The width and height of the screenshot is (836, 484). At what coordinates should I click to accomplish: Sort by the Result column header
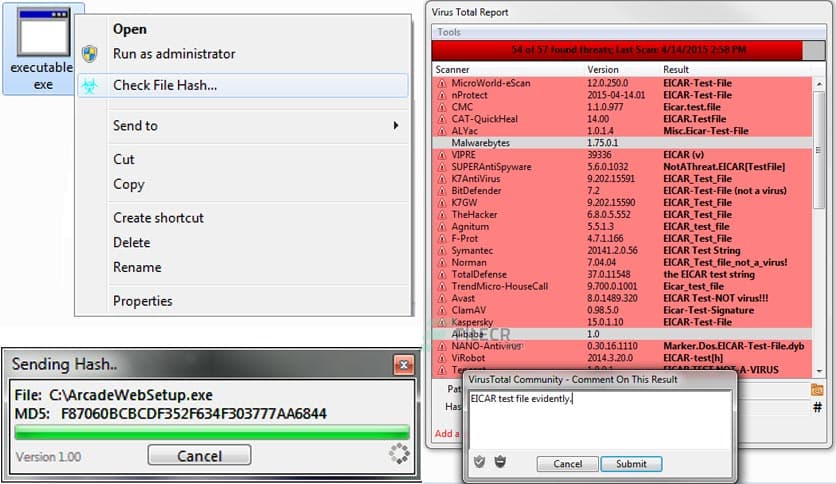[676, 69]
